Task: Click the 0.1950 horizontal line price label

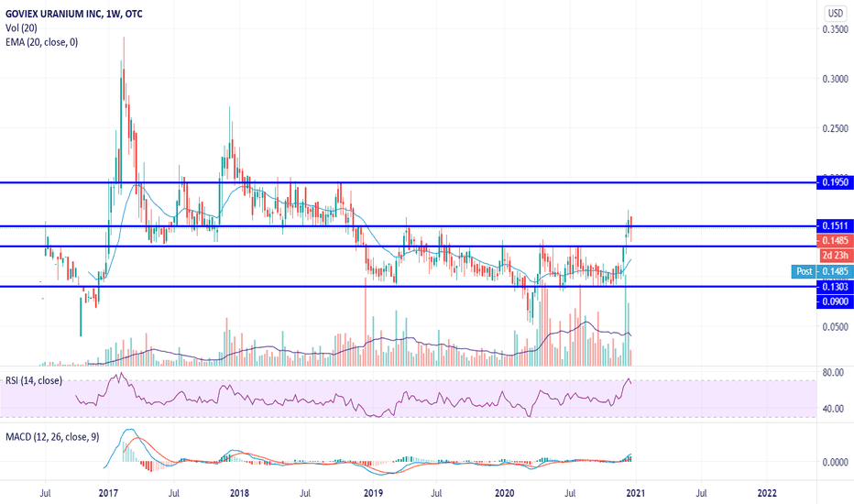Action: (835, 182)
